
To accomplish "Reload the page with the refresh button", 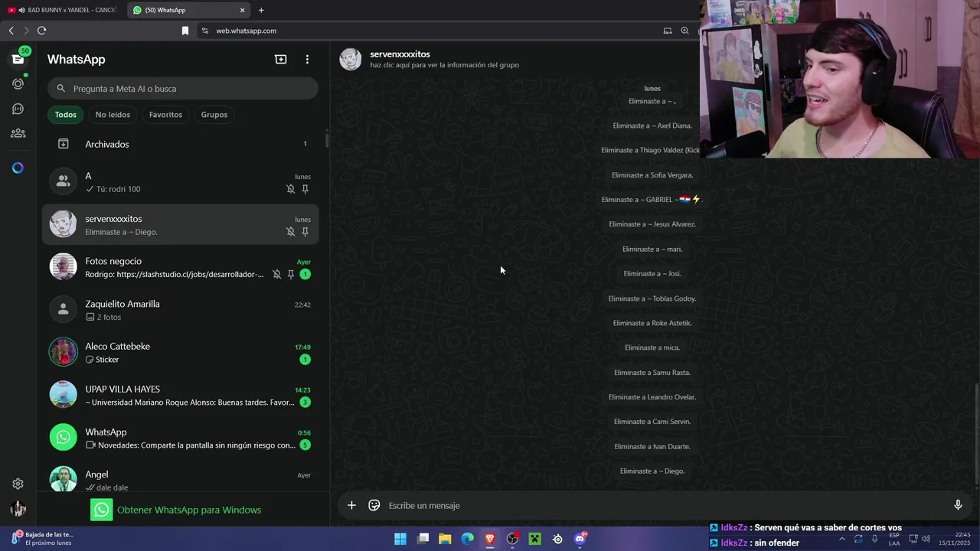I will [41, 31].
